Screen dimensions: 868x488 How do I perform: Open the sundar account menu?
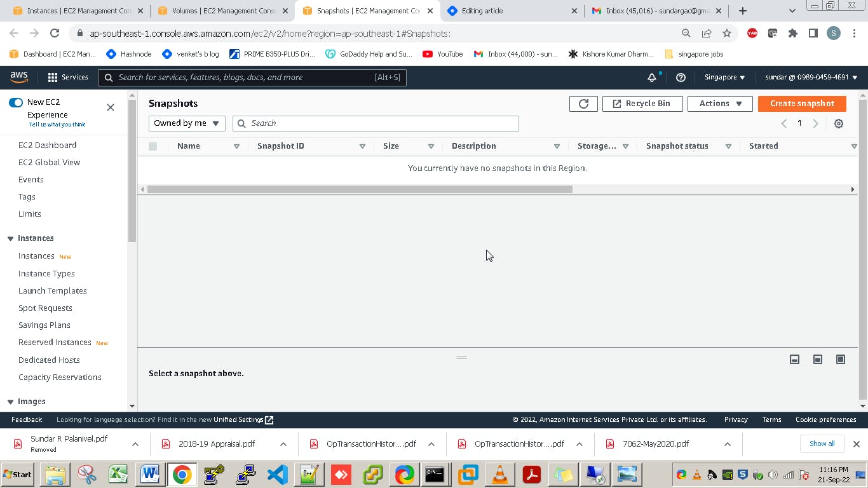click(811, 78)
